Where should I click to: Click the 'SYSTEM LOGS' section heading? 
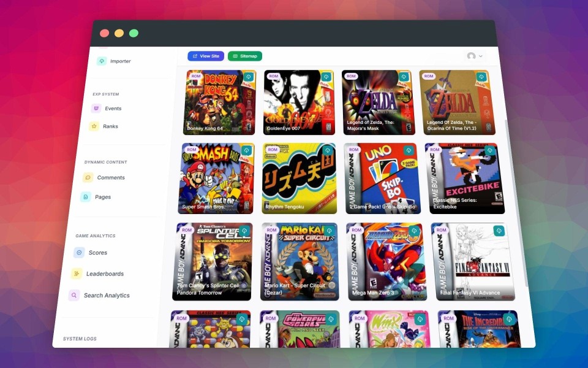[80, 339]
